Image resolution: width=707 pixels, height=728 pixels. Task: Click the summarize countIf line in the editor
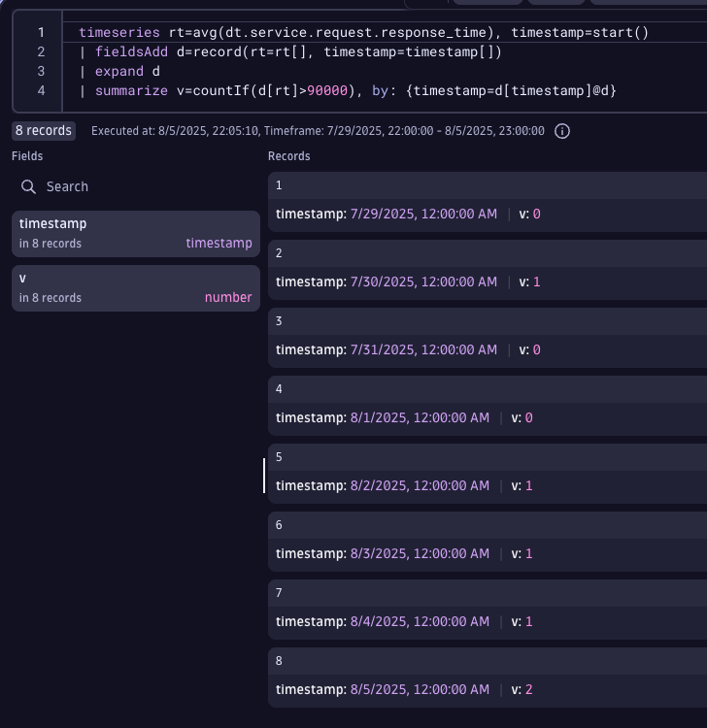[x=348, y=90]
